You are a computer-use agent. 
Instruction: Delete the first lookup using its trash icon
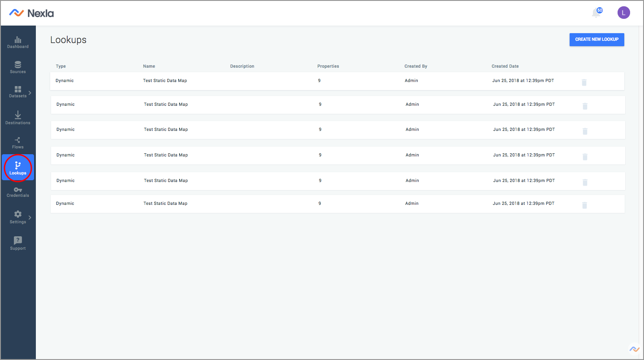[584, 82]
